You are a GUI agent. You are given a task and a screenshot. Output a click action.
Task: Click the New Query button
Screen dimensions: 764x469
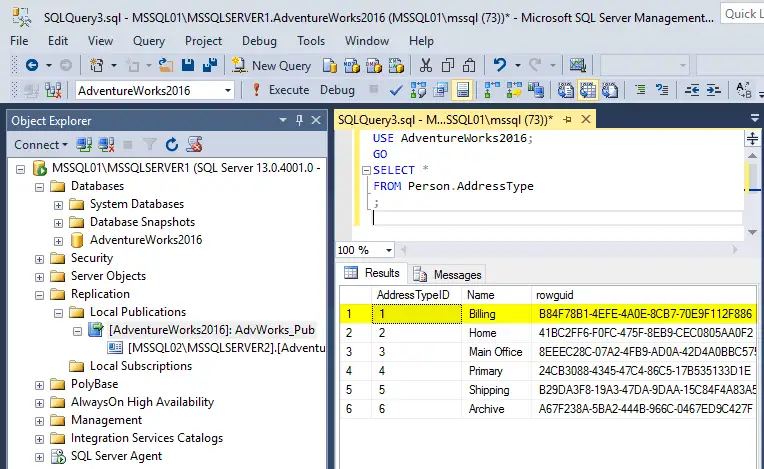click(271, 65)
